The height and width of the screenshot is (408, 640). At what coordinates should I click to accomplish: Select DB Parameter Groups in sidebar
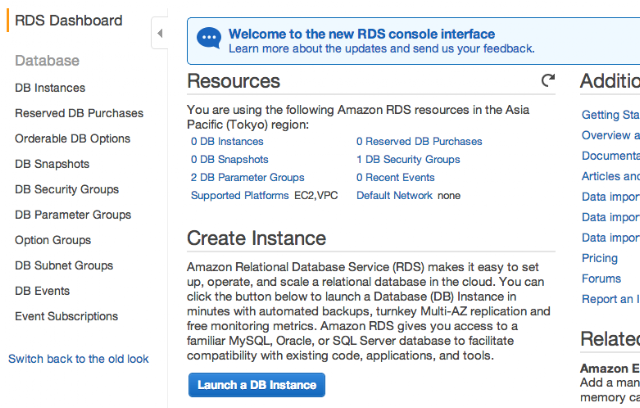tap(73, 215)
